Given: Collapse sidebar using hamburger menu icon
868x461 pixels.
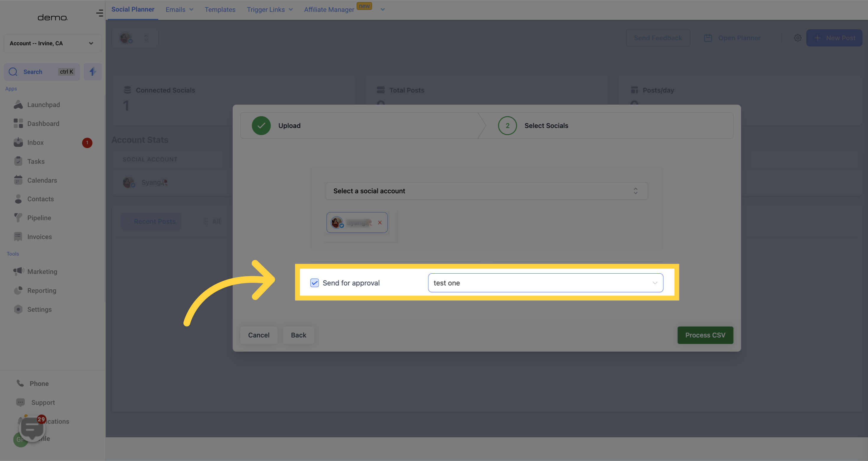Looking at the screenshot, I should tap(100, 13).
